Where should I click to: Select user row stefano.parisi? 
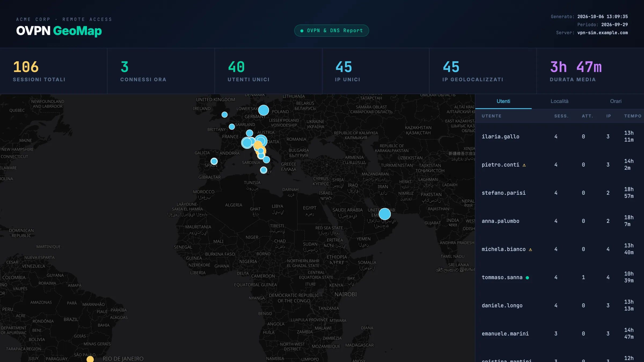click(x=559, y=193)
